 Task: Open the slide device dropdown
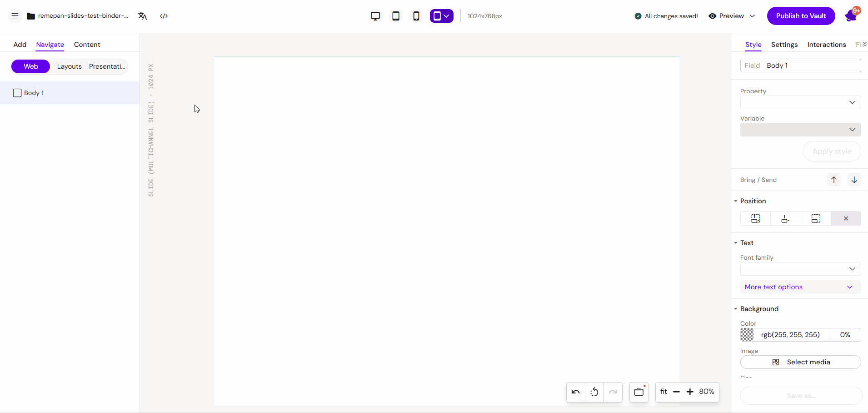(442, 16)
